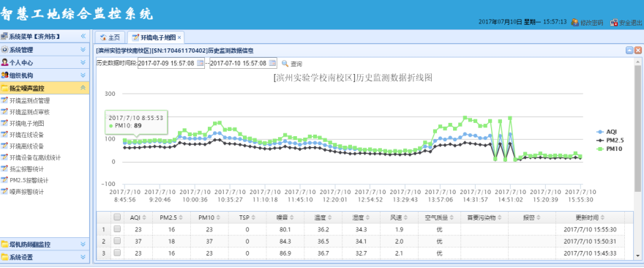Click icon beside 环境监测点管理
This screenshot has height=268, width=644.
(5, 100)
